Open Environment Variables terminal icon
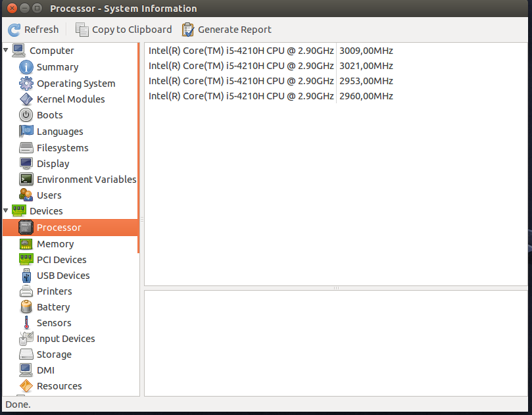Viewport: 532px width, 415px height. (26, 179)
